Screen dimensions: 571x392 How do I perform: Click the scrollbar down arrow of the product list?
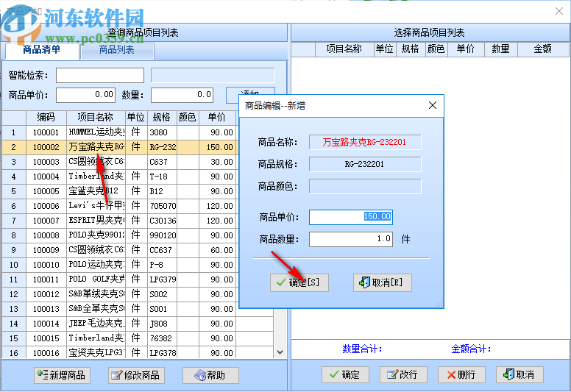[280, 352]
